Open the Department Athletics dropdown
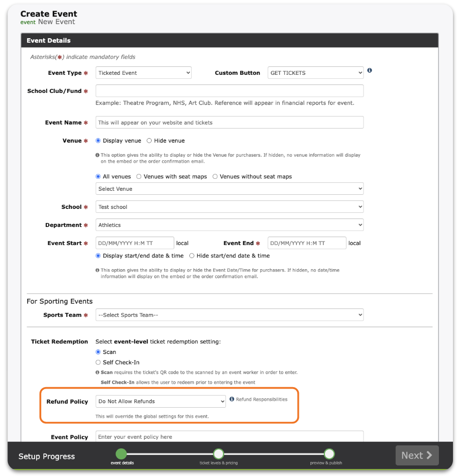 pyautogui.click(x=229, y=225)
